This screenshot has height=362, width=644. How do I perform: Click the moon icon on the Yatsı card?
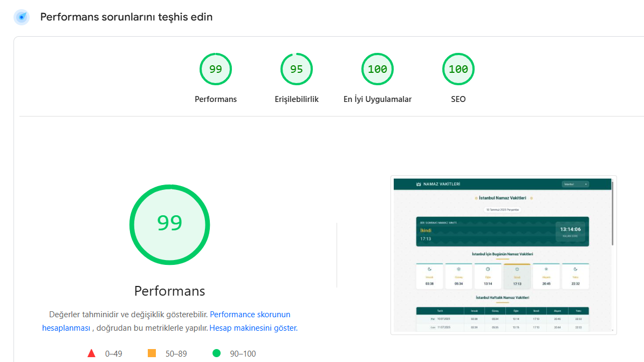point(576,269)
